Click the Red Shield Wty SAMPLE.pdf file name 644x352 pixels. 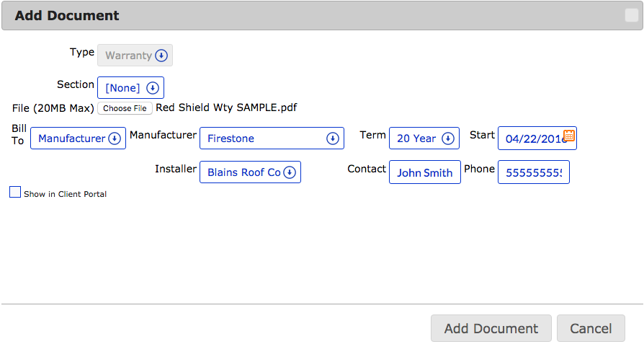(226, 107)
